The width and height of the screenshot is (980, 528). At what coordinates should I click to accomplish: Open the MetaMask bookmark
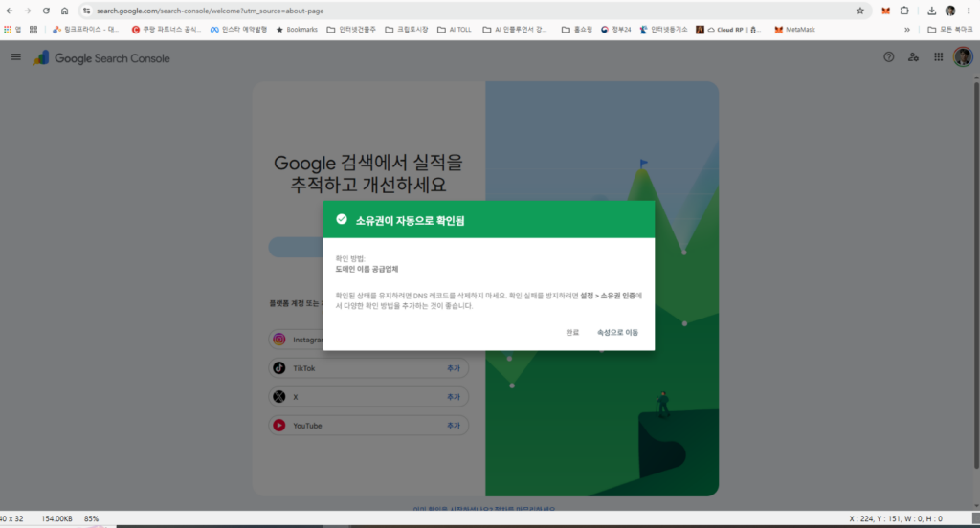click(794, 30)
